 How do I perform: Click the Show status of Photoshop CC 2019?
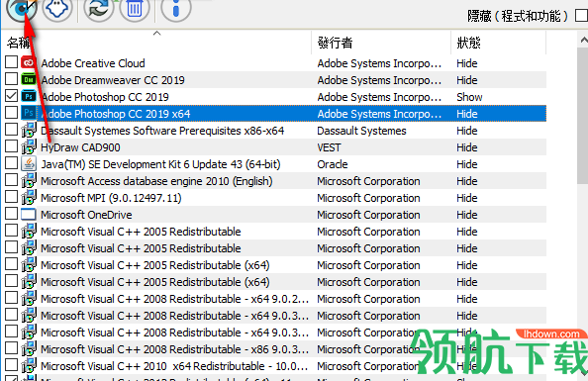point(469,97)
